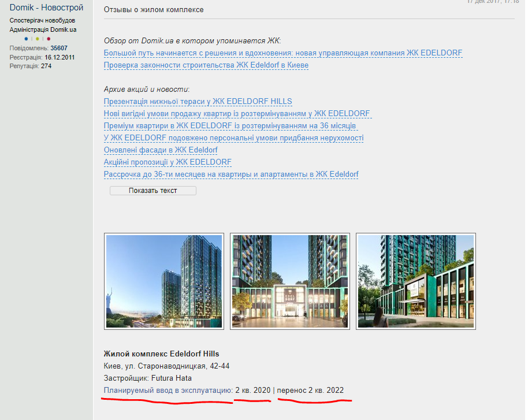Click the yellow reputation dot under the username
528x420 pixels.
coord(38,39)
